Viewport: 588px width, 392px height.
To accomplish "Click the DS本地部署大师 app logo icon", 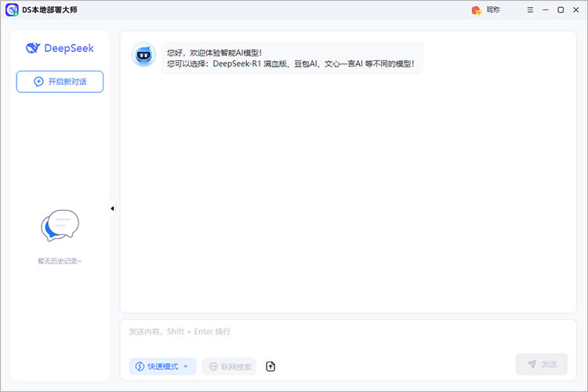I will pos(12,9).
